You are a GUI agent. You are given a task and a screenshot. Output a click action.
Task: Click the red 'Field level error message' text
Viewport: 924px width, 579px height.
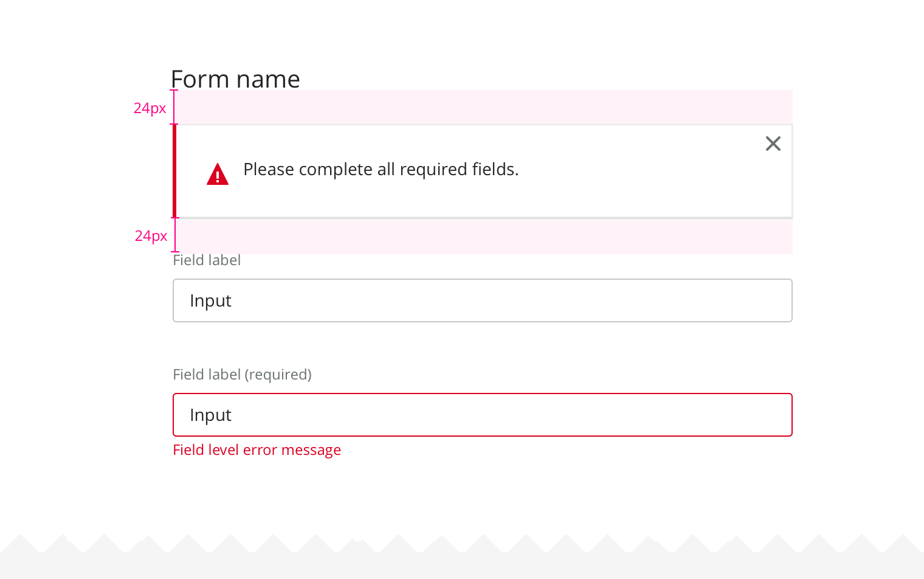[x=257, y=450]
